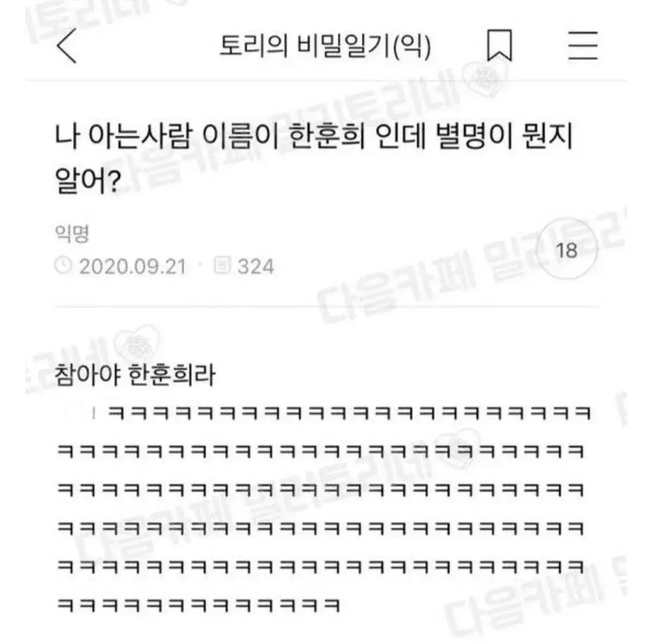Image resolution: width=652 pixels, height=644 pixels.
Task: Click the post title starting with 나 아는사람
Action: 314,158
